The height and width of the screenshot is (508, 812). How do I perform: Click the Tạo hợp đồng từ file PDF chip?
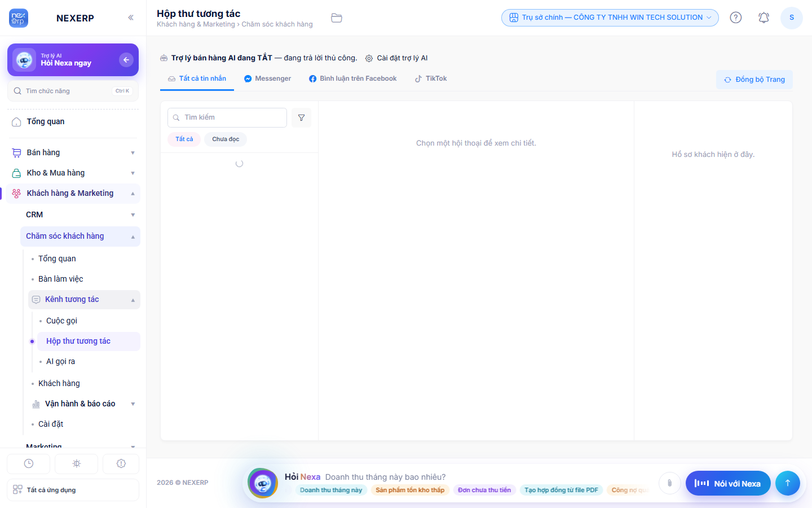(561, 490)
